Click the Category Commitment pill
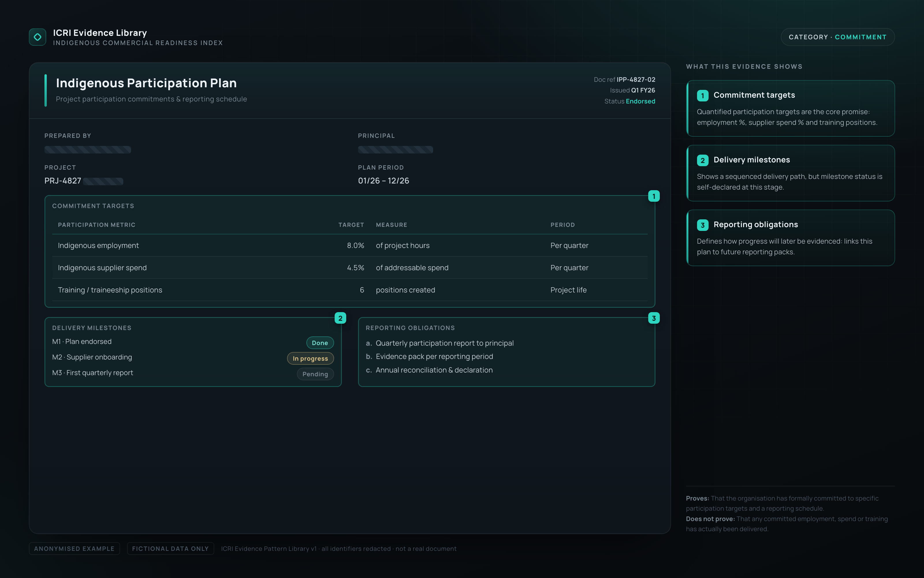The width and height of the screenshot is (924, 578). pos(837,37)
